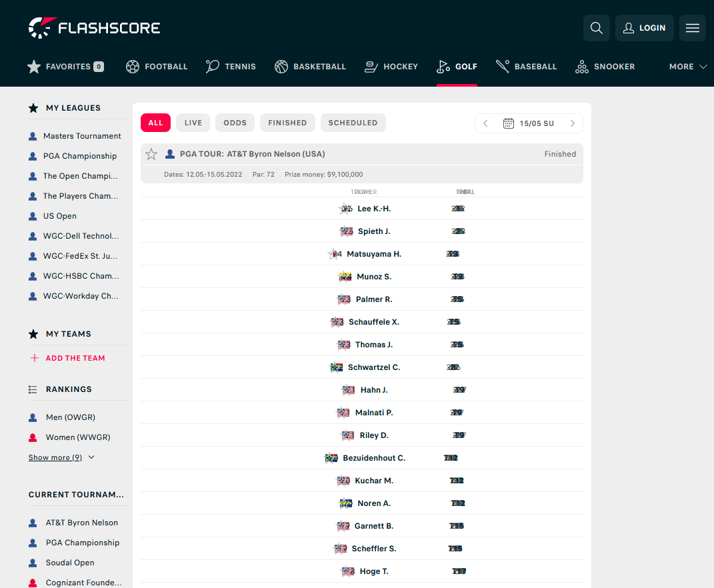Toggle favorite star for Lee K.-H.
Viewport: 714px width, 588px height.
[345, 209]
